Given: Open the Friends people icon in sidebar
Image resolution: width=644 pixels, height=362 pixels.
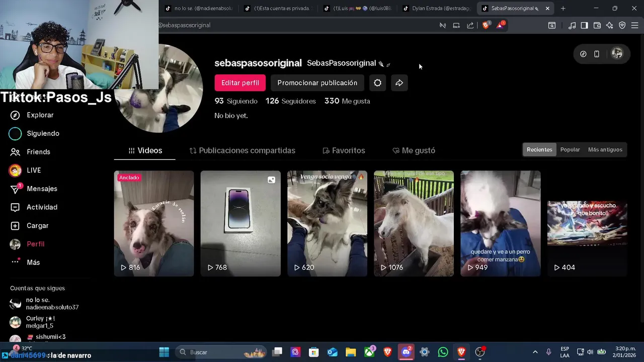Looking at the screenshot, I should (x=15, y=152).
